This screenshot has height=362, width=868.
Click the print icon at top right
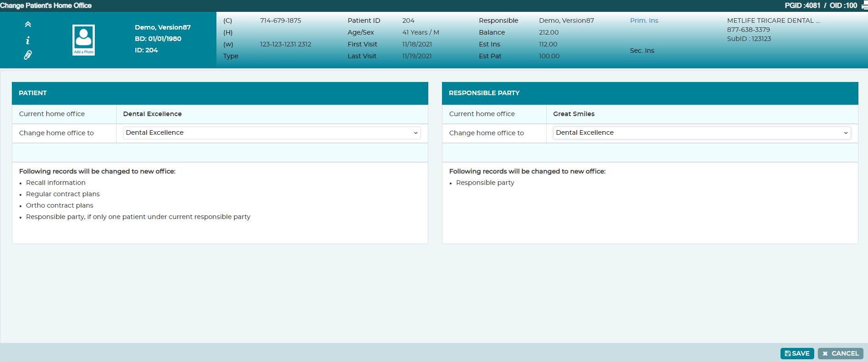click(x=864, y=5)
